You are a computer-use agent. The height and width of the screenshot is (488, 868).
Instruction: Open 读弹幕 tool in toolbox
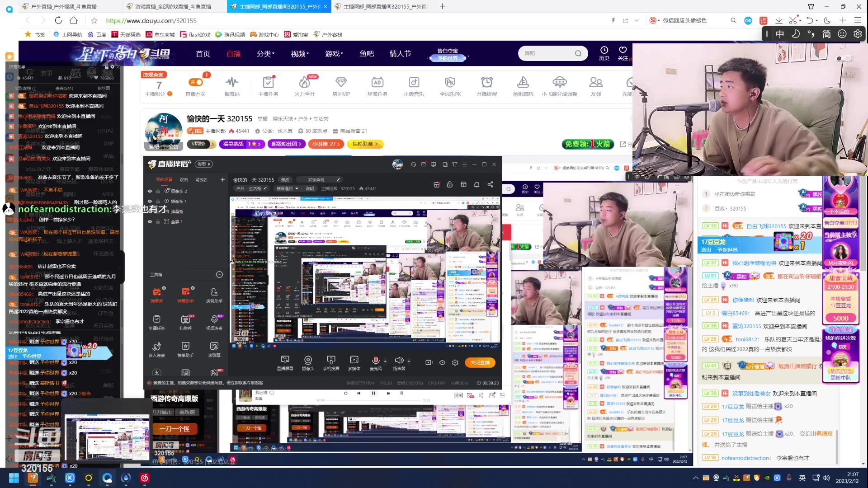point(214,349)
